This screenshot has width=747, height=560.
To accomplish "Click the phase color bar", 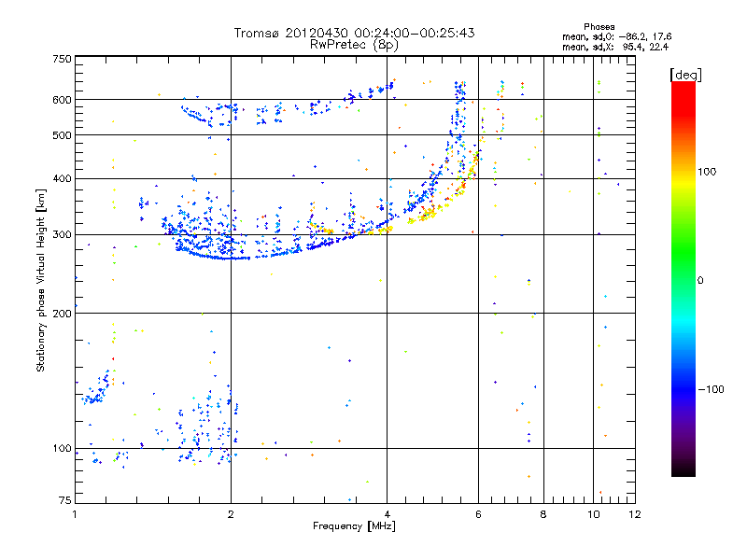I will (x=684, y=279).
